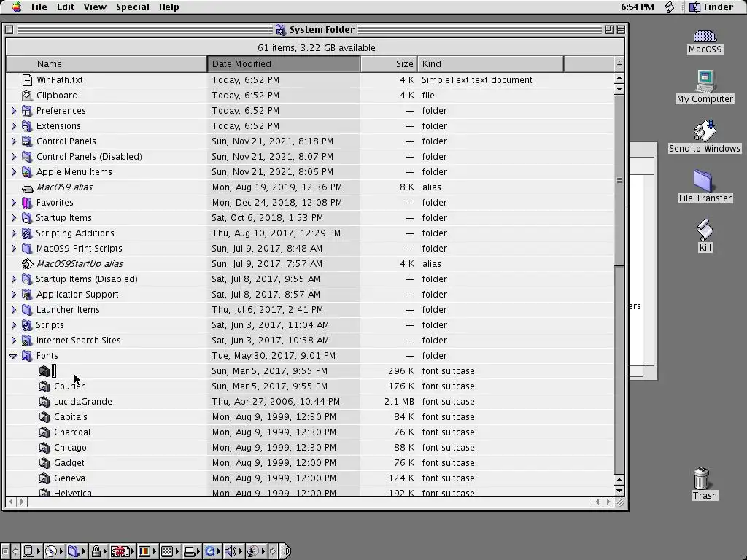Viewport: 747px width, 560px height.
Task: Click the MacOS9 disk icon on desktop
Action: 705,36
